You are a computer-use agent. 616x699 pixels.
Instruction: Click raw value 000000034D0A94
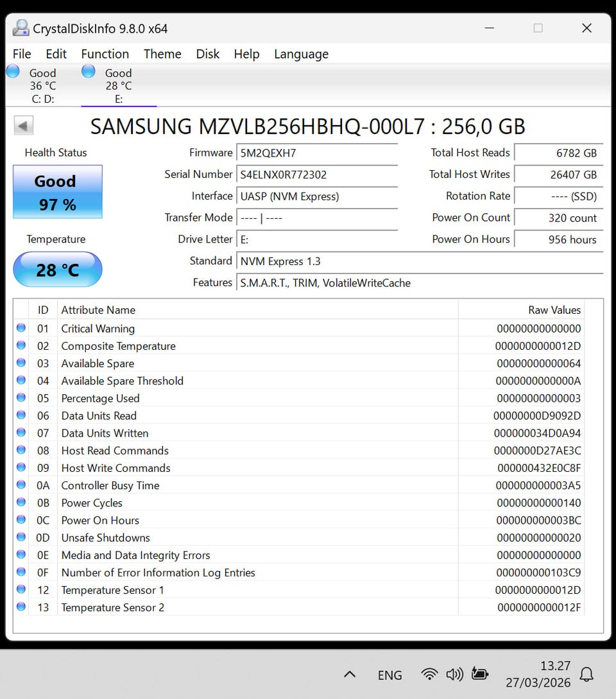click(x=537, y=433)
